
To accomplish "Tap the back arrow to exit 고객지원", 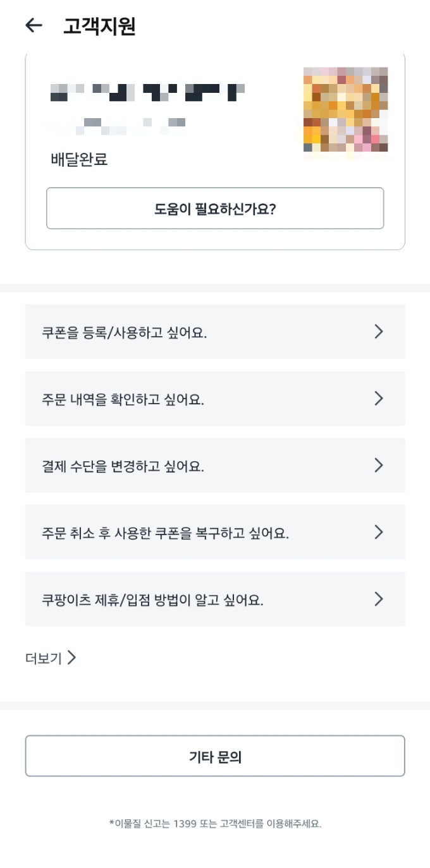I will click(x=32, y=24).
